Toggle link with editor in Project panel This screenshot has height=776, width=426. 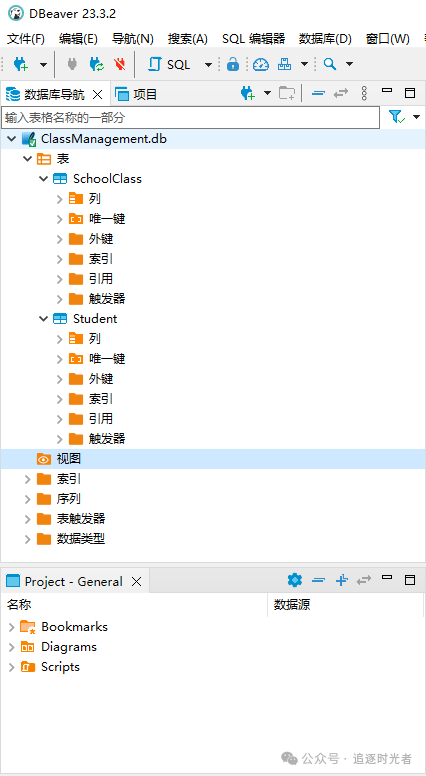coord(364,580)
